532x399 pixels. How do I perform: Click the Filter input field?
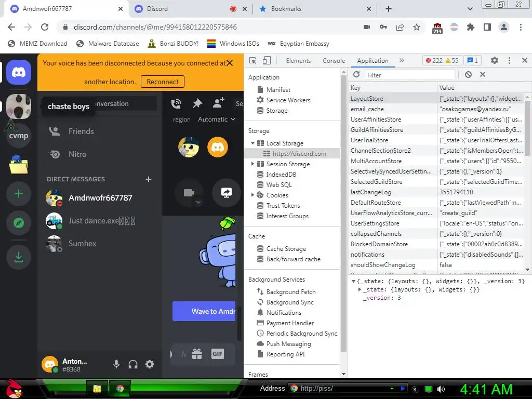pos(409,75)
